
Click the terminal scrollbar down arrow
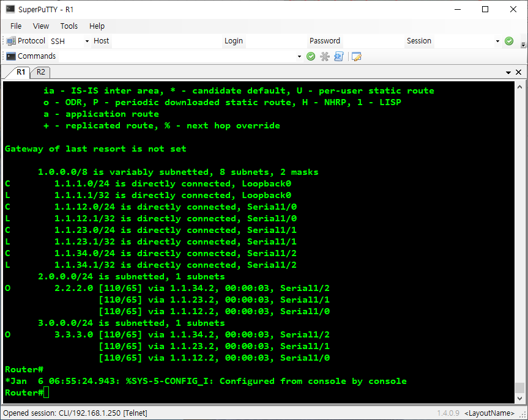tap(519, 399)
